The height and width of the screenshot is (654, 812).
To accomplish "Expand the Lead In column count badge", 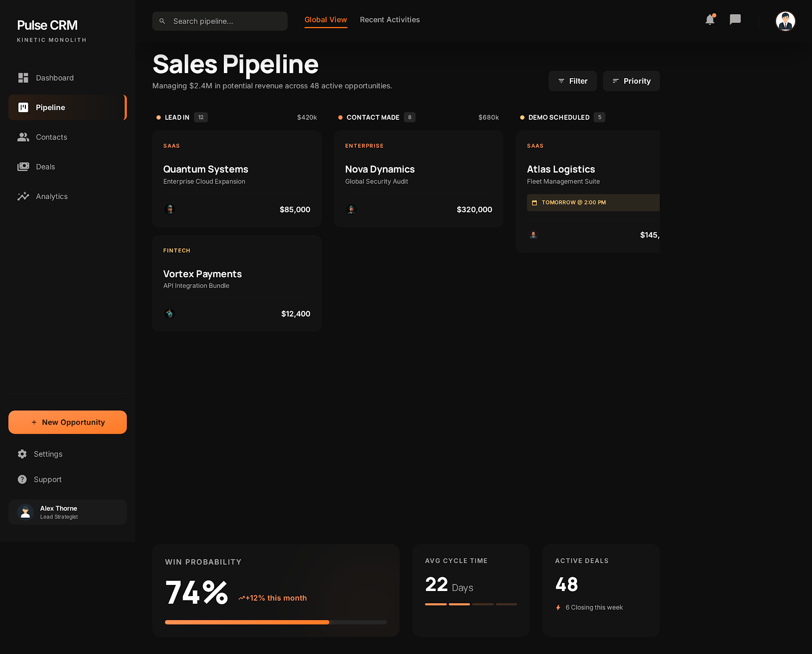I will click(200, 117).
